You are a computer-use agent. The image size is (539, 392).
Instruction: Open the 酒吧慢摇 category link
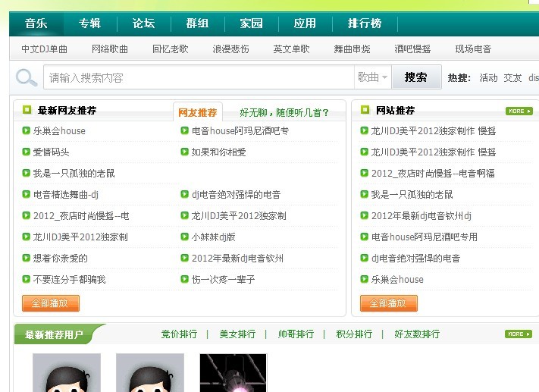tap(412, 49)
